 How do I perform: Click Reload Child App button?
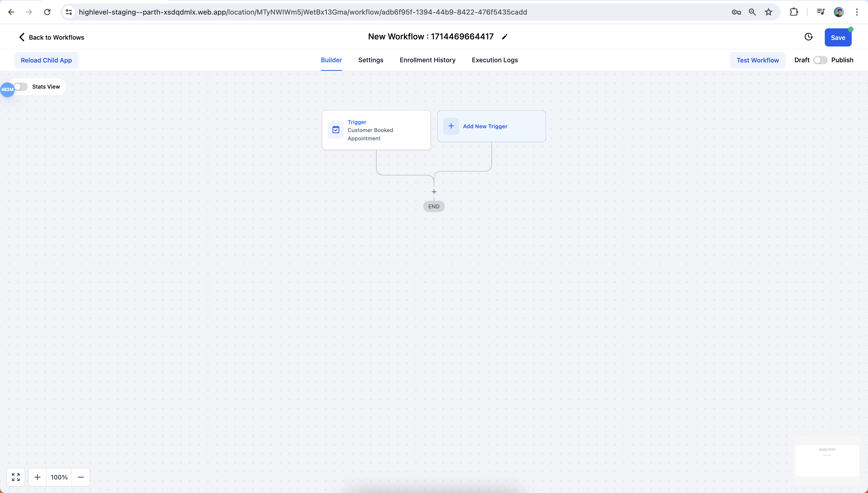pyautogui.click(x=46, y=60)
